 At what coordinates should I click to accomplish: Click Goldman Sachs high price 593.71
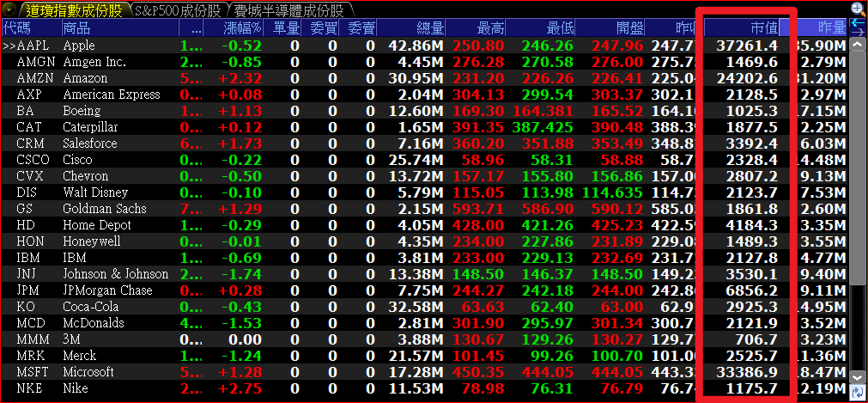pos(478,209)
